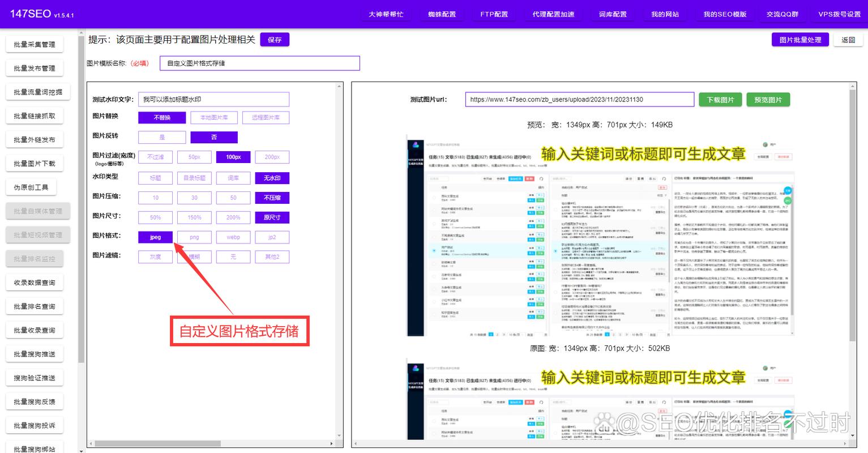This screenshot has height=453, width=868.
Task: Open 词库配置 menu item
Action: [x=613, y=14]
